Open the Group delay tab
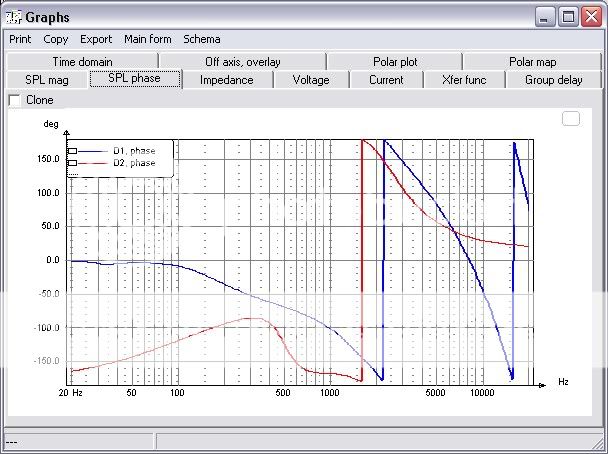608x454 pixels. [x=553, y=80]
